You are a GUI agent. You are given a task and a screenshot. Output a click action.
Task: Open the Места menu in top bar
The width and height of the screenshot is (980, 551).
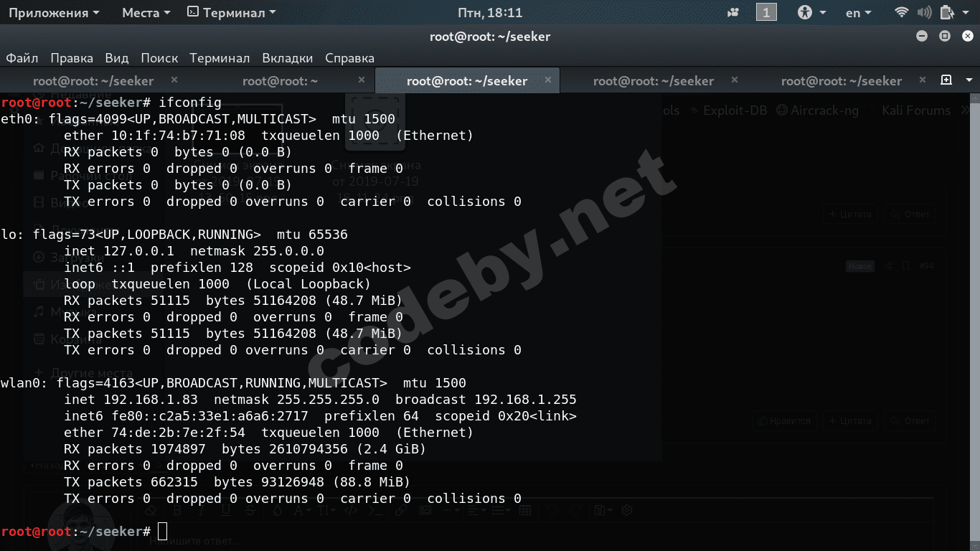pos(146,13)
